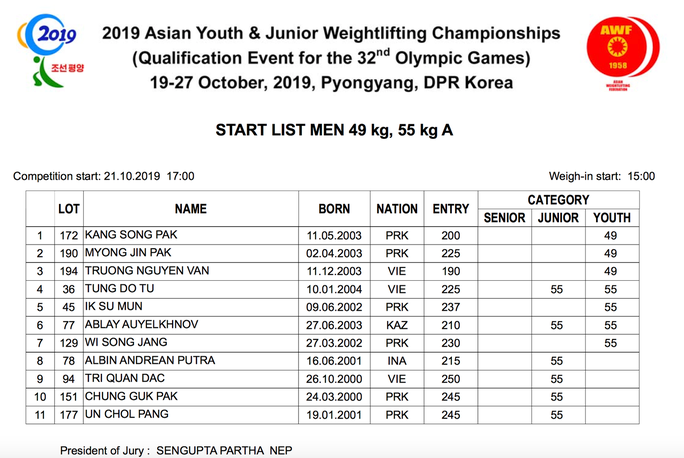Click the JUNIOR sub-column header
Viewport: 684px width, 458px height.
point(558,218)
